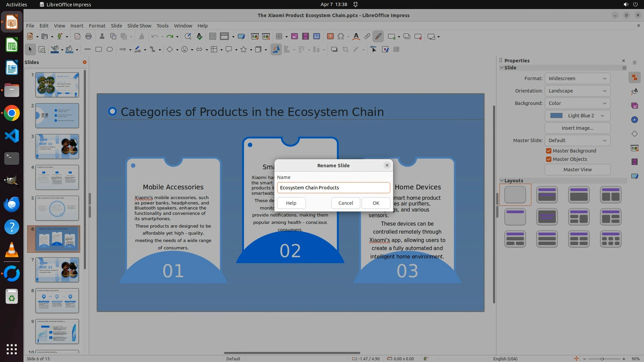The image size is (644, 362).
Task: Open the Format menu
Action: [x=97, y=26]
